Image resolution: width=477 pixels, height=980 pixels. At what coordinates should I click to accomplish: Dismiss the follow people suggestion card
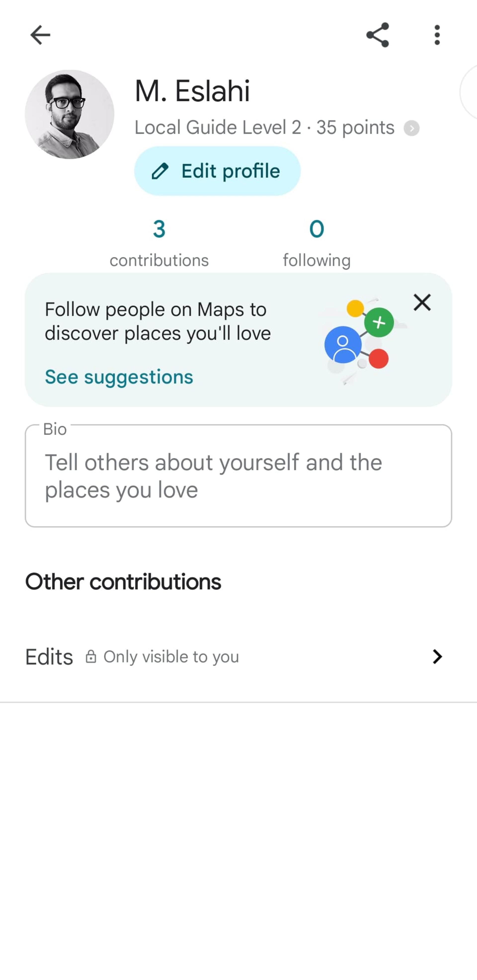(422, 303)
